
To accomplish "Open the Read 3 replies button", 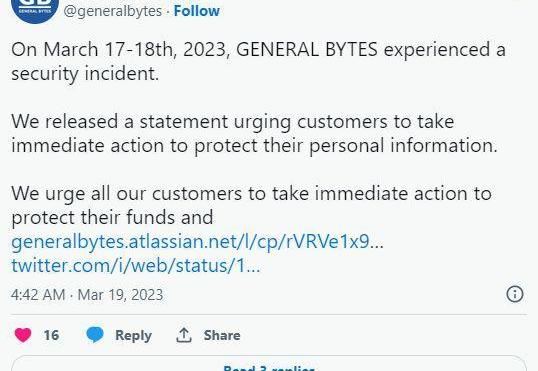I will coord(269,364).
